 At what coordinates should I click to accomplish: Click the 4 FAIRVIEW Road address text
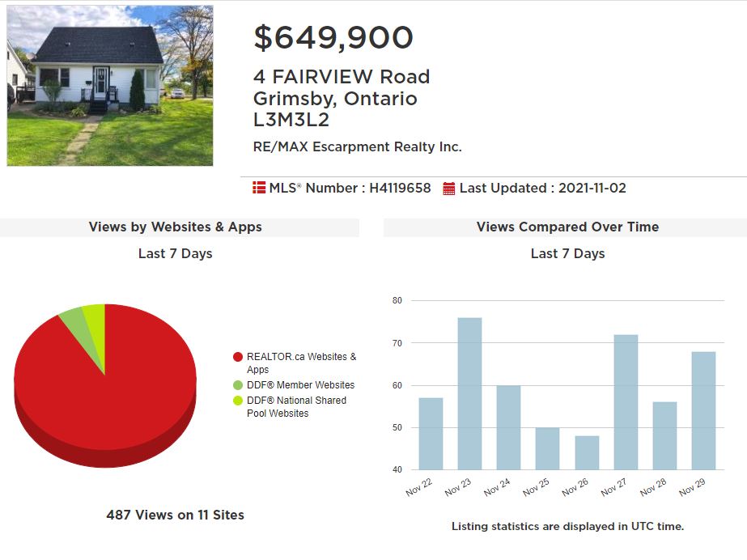pos(342,77)
